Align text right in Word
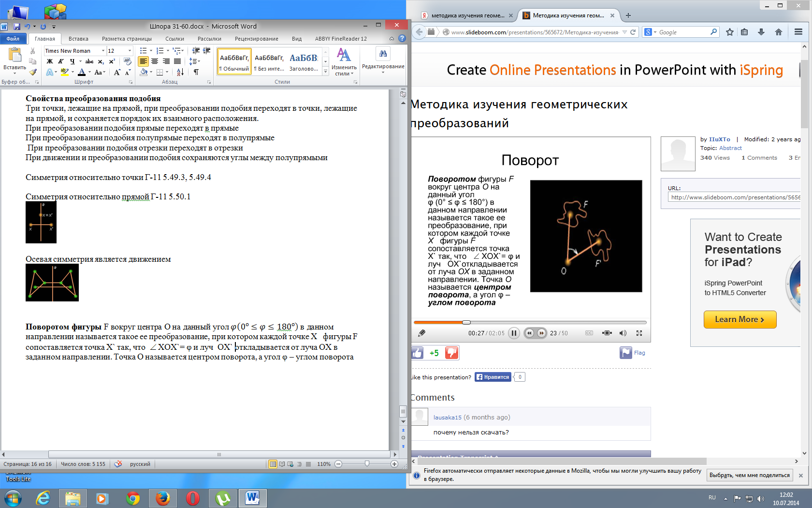 pos(166,61)
